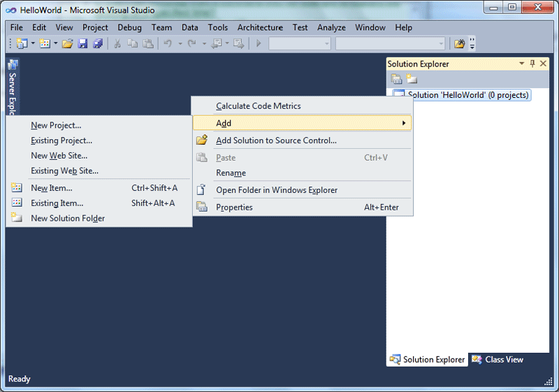
Task: Choose New Project... in Add submenu
Action: 99,125
